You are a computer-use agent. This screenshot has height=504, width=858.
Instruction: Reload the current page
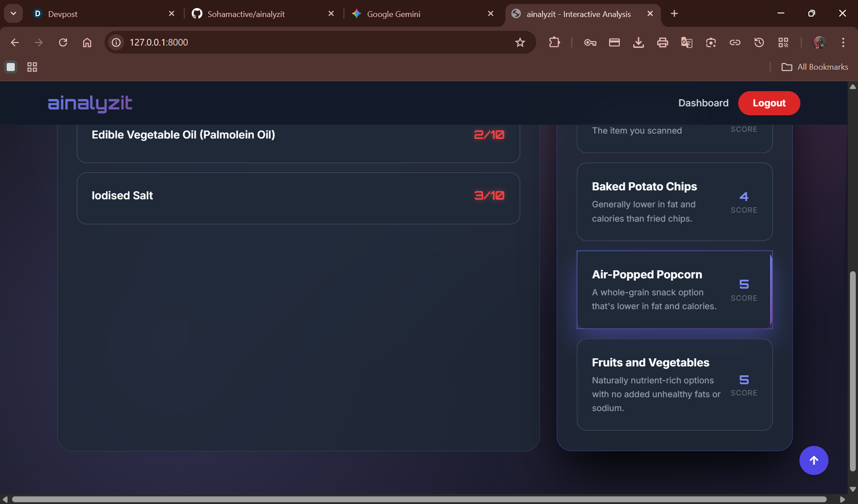coord(63,42)
